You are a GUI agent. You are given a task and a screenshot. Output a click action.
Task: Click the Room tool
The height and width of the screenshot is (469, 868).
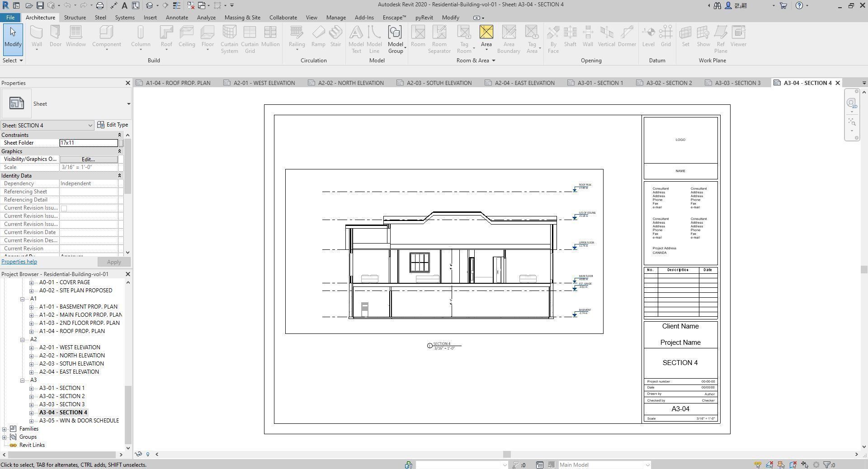(418, 36)
